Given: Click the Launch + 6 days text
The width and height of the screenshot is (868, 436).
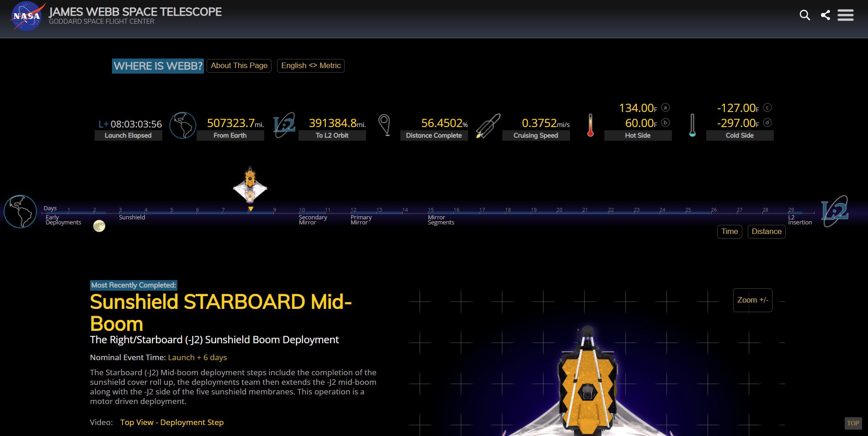Looking at the screenshot, I should pos(197,357).
